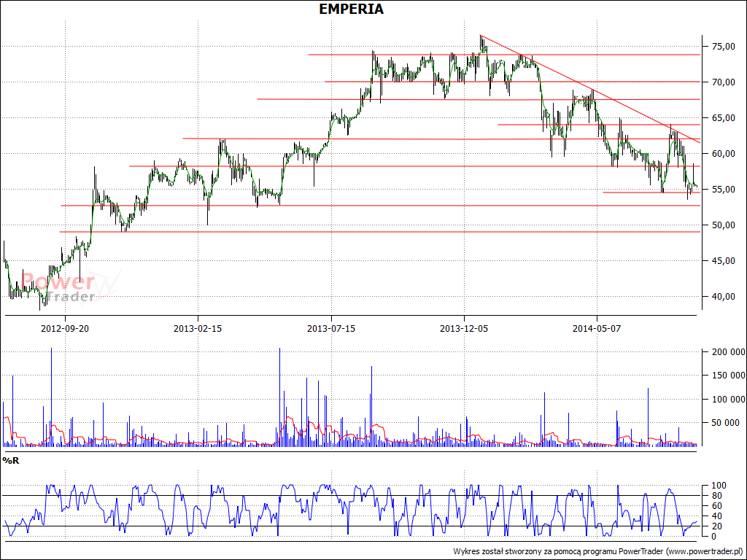Select the 50 000 volume axis label
The height and width of the screenshot is (560, 747).
tap(726, 423)
